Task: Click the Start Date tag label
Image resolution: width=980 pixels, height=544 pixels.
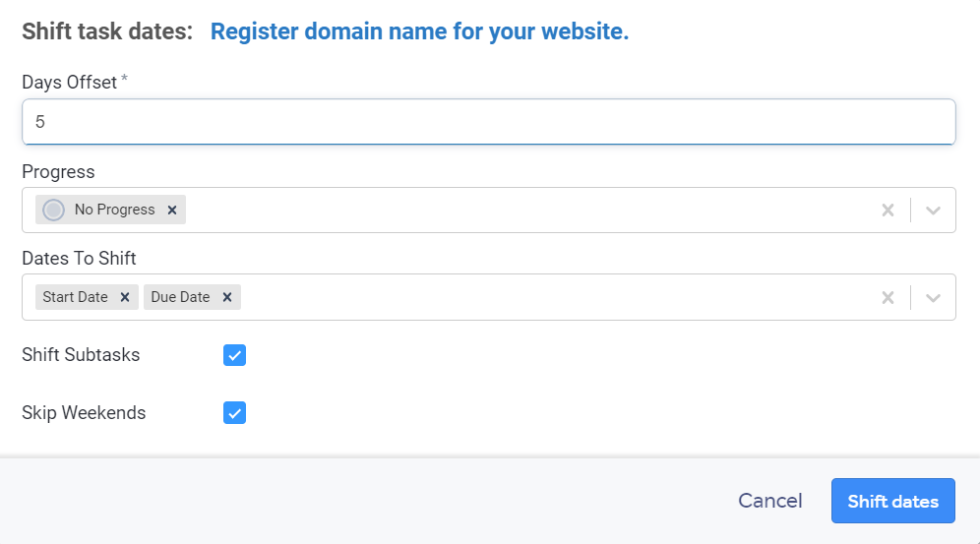Action: coord(76,297)
